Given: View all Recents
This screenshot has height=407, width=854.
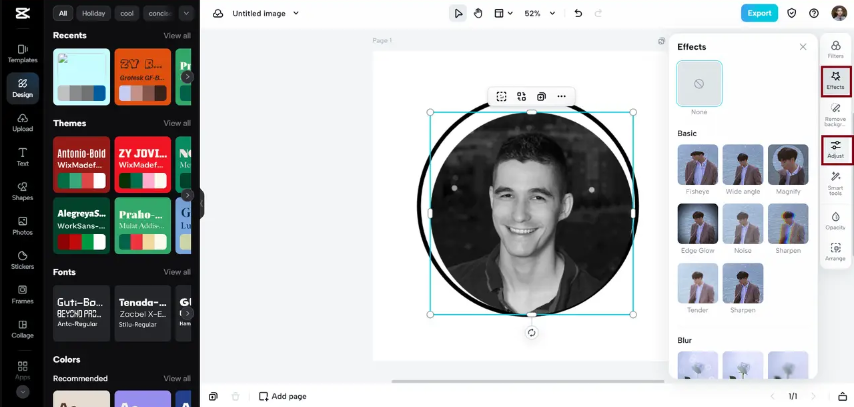Looking at the screenshot, I should 177,35.
